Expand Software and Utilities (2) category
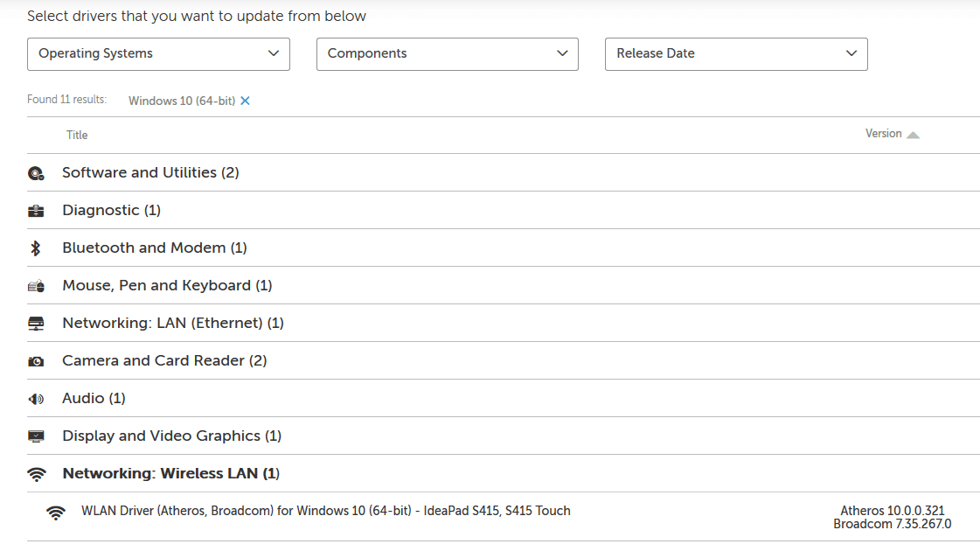The image size is (980, 558). (x=150, y=172)
